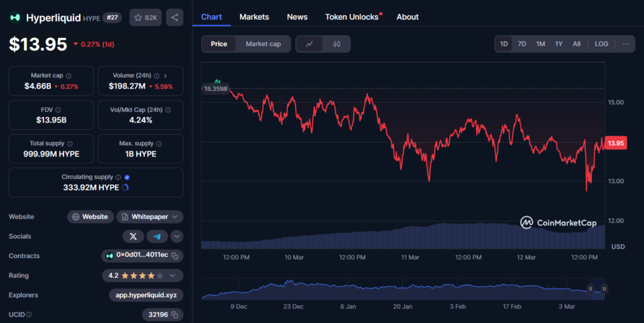Click the share icon next to watchlist
The height and width of the screenshot is (323, 644).
coord(175,17)
